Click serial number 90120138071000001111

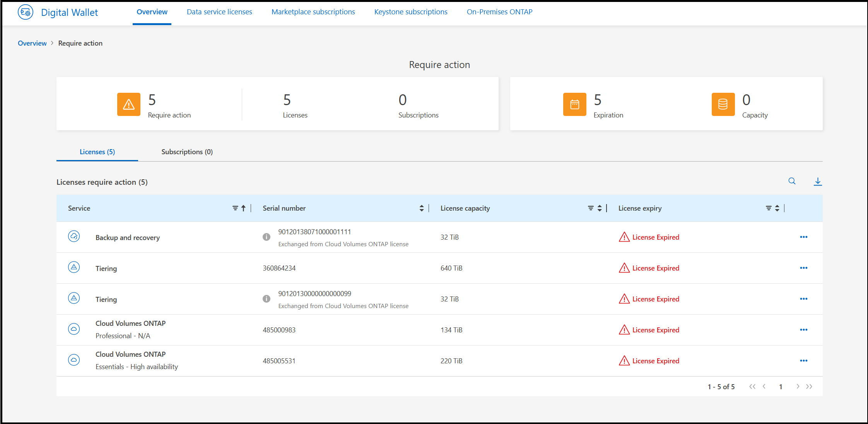point(315,232)
